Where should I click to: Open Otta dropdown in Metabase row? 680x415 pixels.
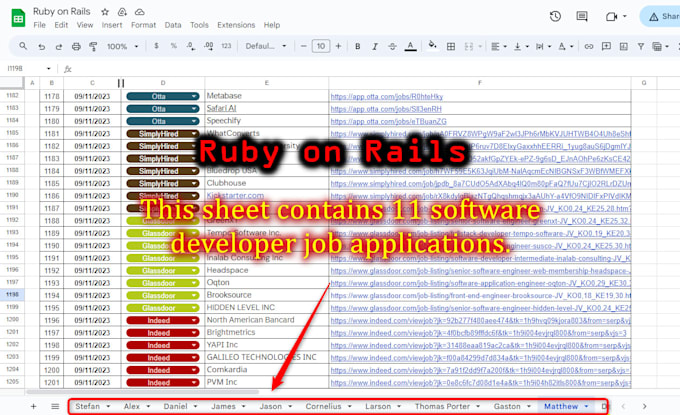point(194,96)
